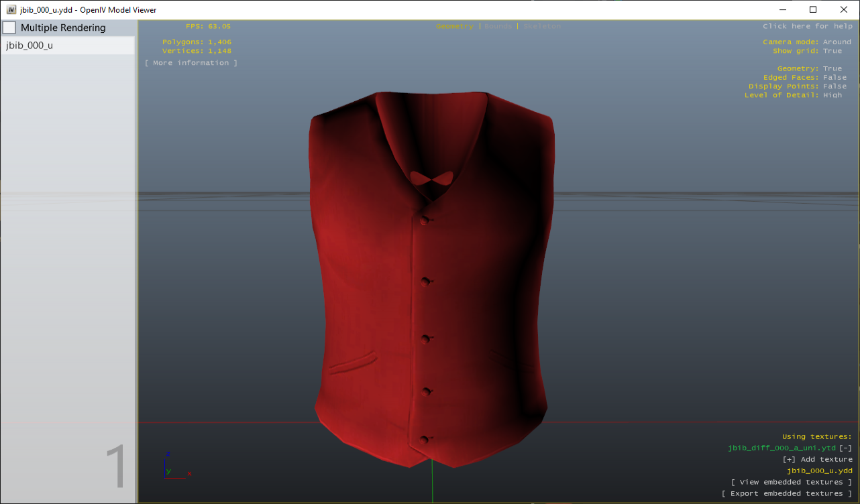Remove the texture with the [-] icon
The width and height of the screenshot is (860, 504).
click(846, 448)
